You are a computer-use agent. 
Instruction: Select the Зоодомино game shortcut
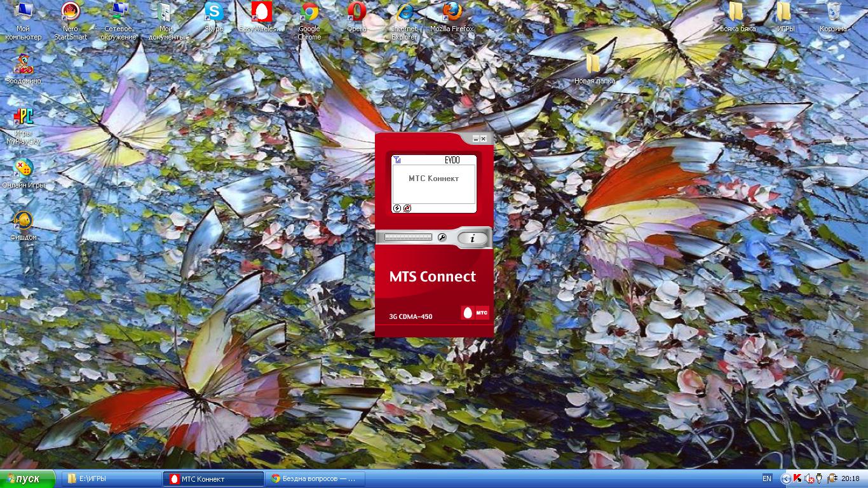point(24,70)
